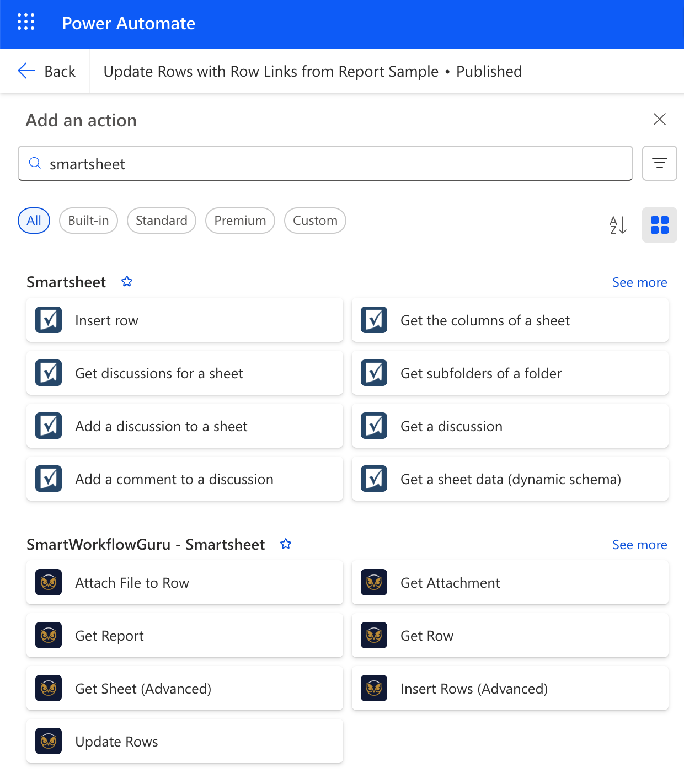The image size is (684, 784).
Task: Open the app launcher waffle icon
Action: pos(26,22)
